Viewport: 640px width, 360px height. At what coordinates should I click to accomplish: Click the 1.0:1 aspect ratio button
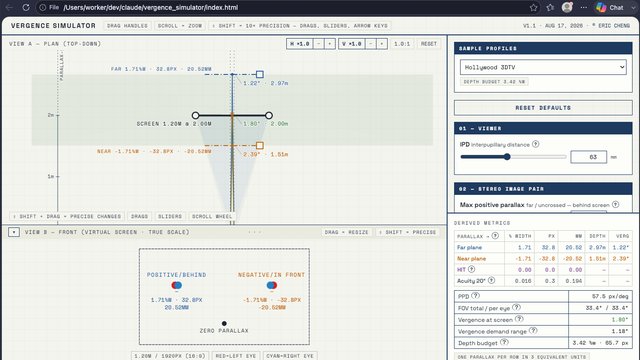click(x=402, y=44)
